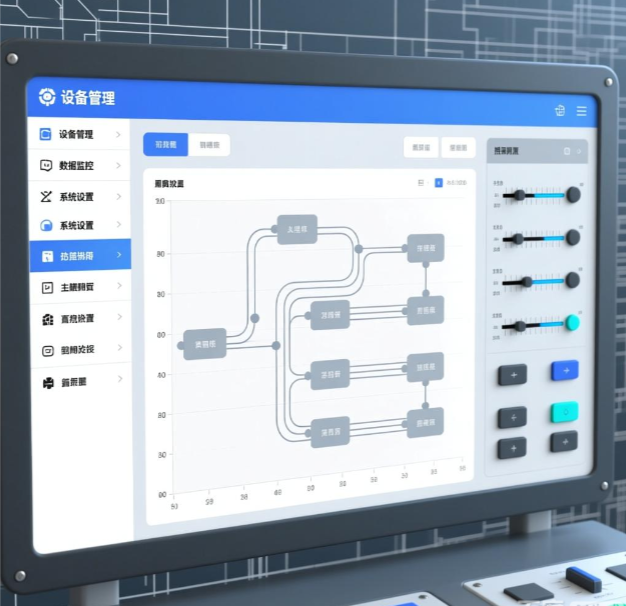626x606 pixels.
Task: Open the basket icon in the blue header
Action: 560,110
